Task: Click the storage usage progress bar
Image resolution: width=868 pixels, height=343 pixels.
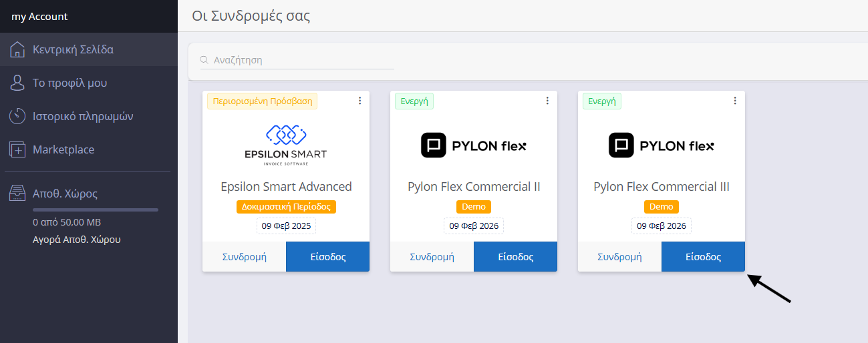Action: click(x=96, y=210)
